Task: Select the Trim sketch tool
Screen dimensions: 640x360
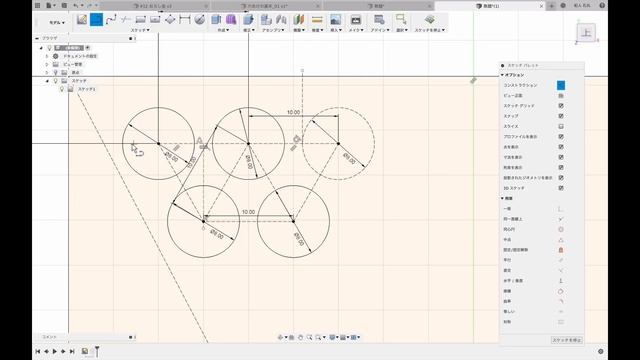Action: pyautogui.click(x=126, y=19)
